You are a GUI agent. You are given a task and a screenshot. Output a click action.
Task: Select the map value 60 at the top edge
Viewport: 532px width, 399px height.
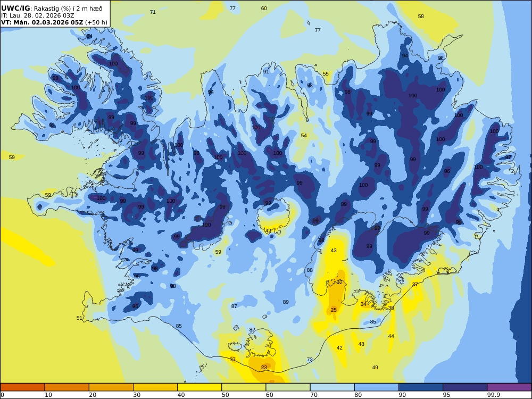click(x=264, y=9)
